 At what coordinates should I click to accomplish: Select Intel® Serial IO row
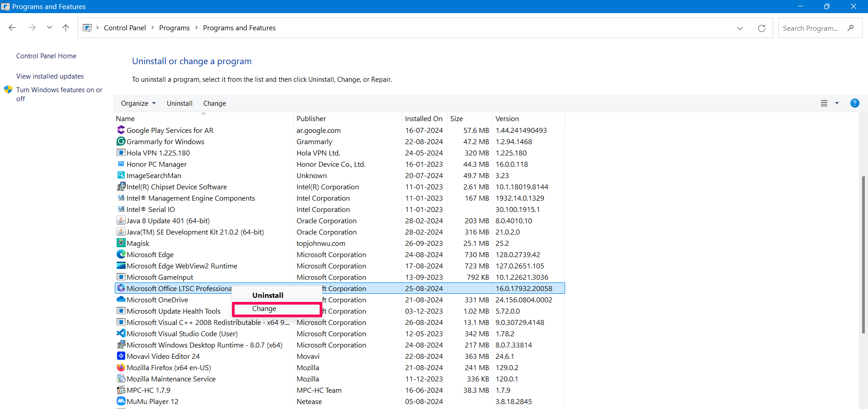tap(340, 209)
